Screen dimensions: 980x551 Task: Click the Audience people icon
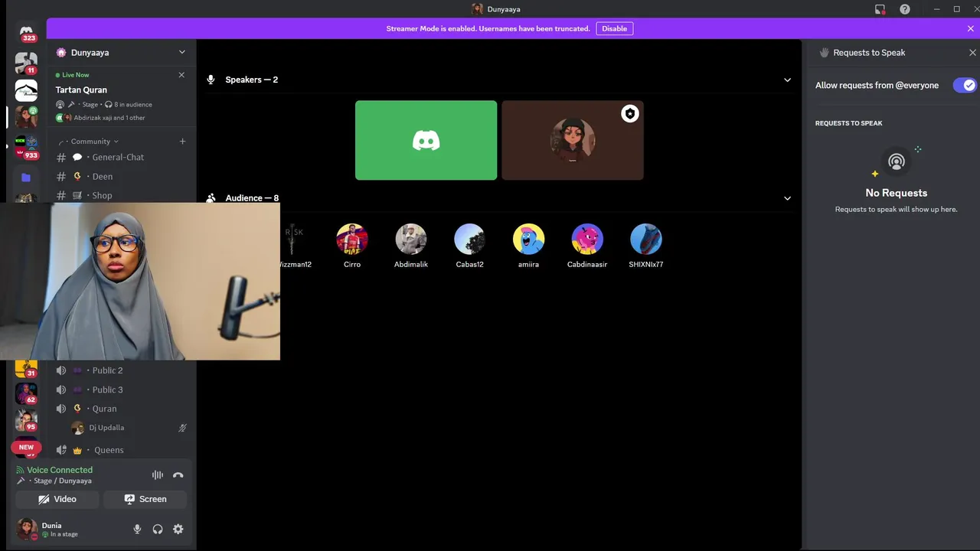click(x=211, y=198)
